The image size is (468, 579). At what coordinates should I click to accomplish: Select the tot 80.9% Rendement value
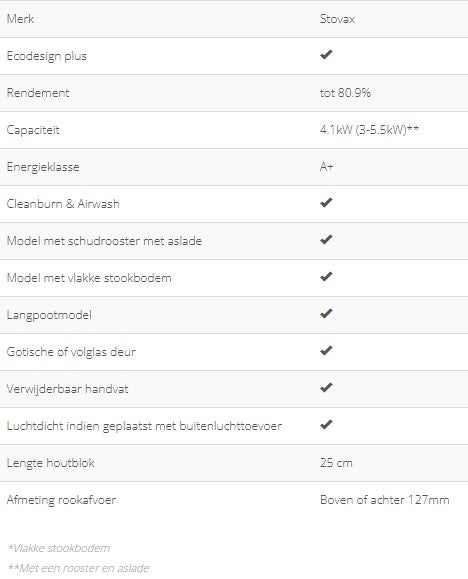345,93
